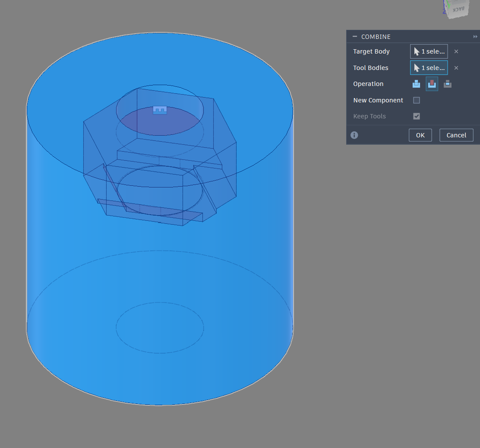Enable the New Component checkbox

417,100
